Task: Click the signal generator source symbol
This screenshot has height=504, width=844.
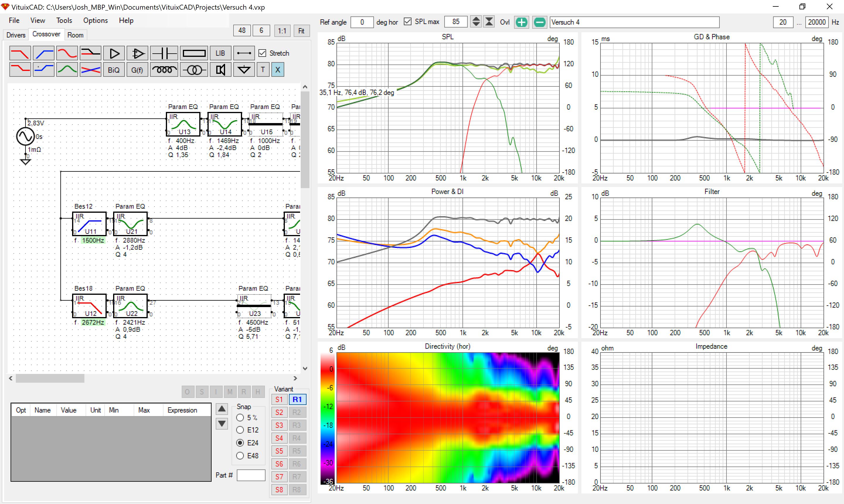Action: pos(25,137)
